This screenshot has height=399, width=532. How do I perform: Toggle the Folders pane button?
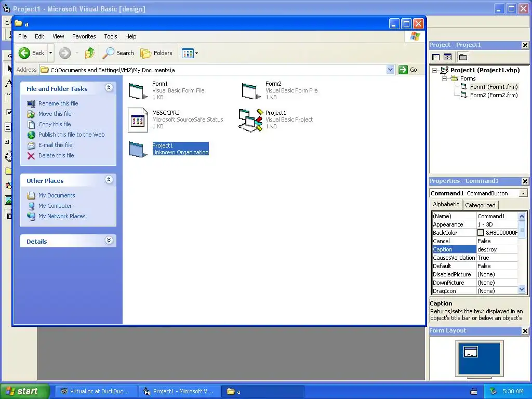point(156,53)
